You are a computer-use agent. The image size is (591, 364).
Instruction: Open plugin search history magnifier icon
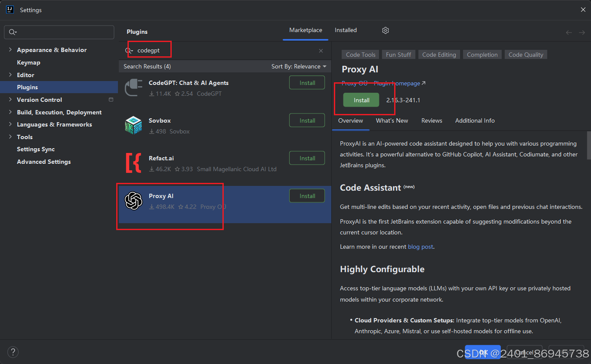pyautogui.click(x=129, y=51)
